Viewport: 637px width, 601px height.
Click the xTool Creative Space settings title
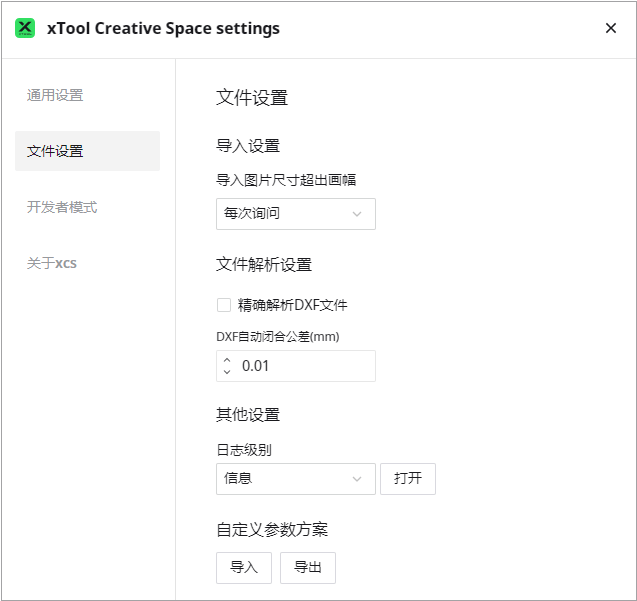[163, 28]
